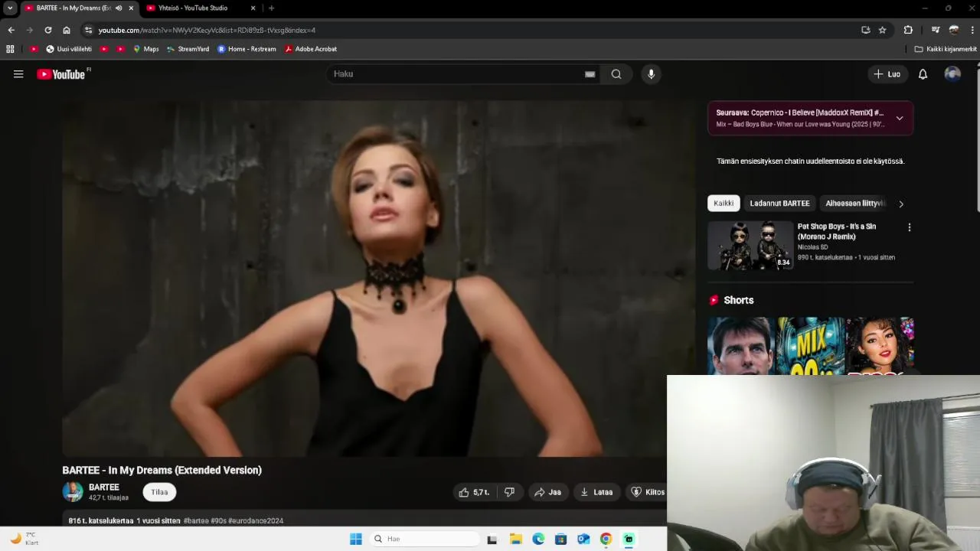Image resolution: width=980 pixels, height=551 pixels.
Task: Open the browser apps grid in the bookmarks bar
Action: [x=10, y=49]
